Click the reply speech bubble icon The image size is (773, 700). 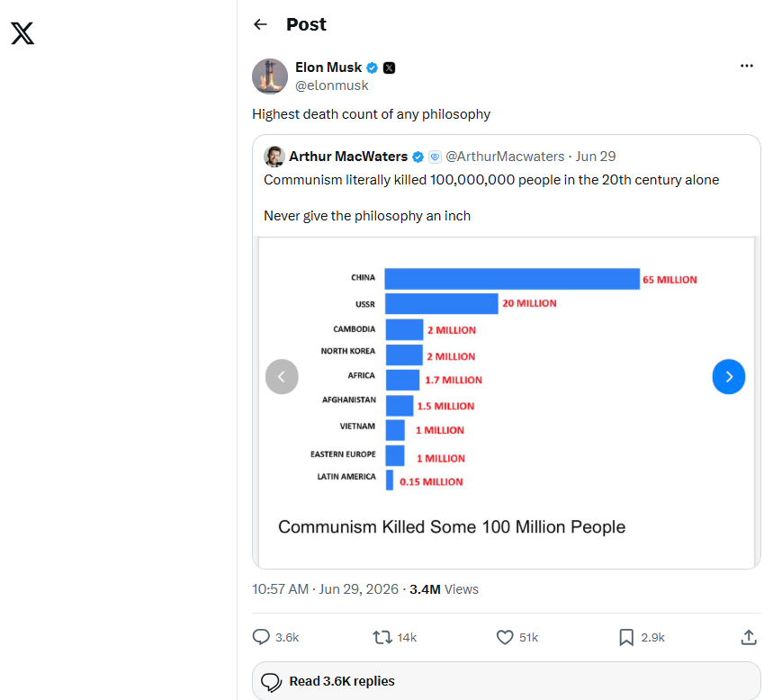[x=261, y=637]
